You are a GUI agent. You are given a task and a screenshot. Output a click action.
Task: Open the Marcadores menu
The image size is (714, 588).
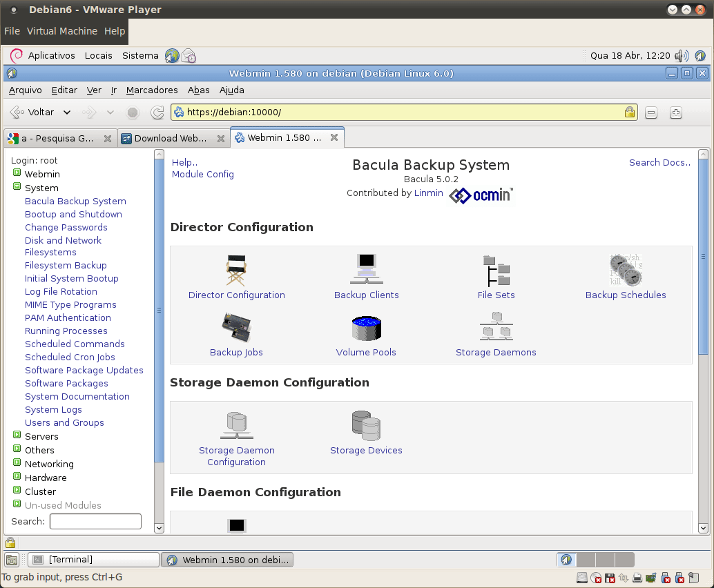[152, 90]
